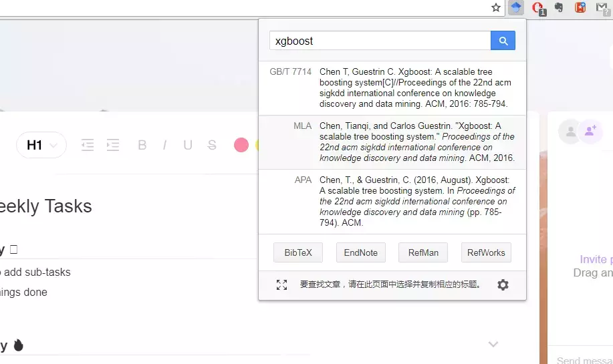Open the red bookmark extension icon
This screenshot has width=613, height=364.
(580, 7)
